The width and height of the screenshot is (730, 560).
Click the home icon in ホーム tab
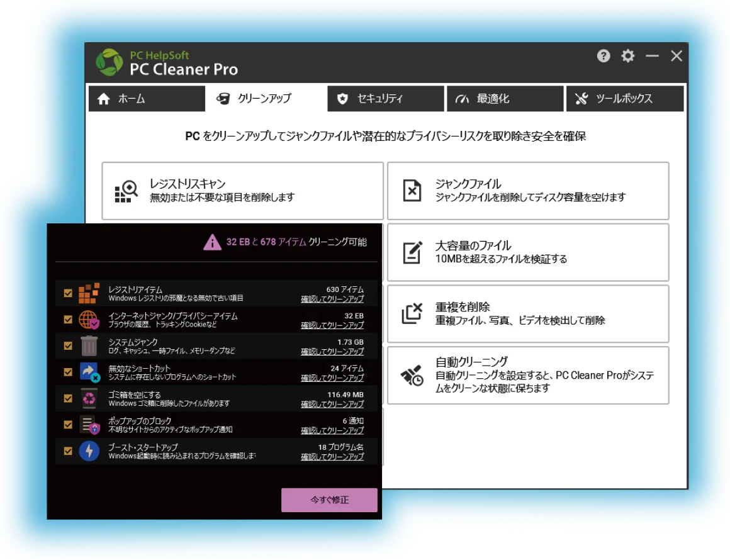tap(104, 99)
